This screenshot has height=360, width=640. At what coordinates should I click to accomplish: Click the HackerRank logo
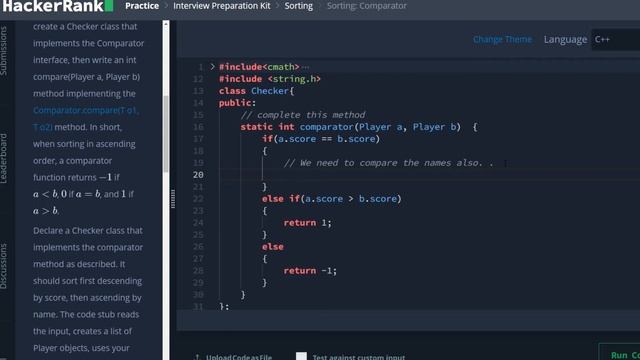57,6
